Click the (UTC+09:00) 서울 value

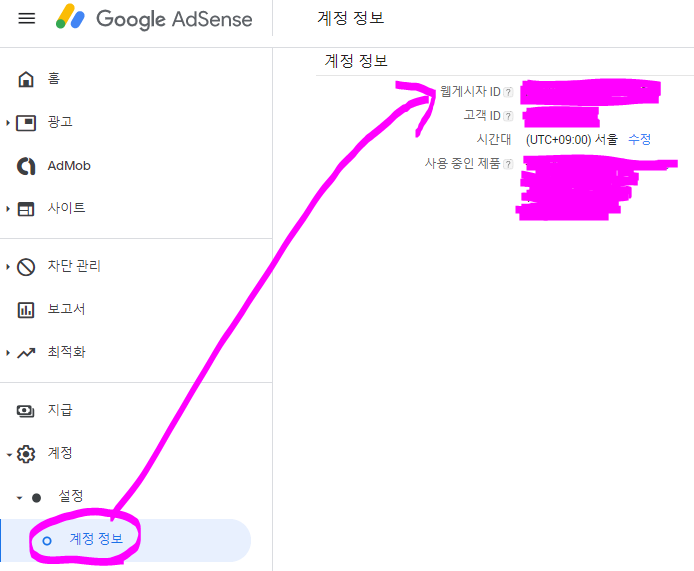pos(571,140)
